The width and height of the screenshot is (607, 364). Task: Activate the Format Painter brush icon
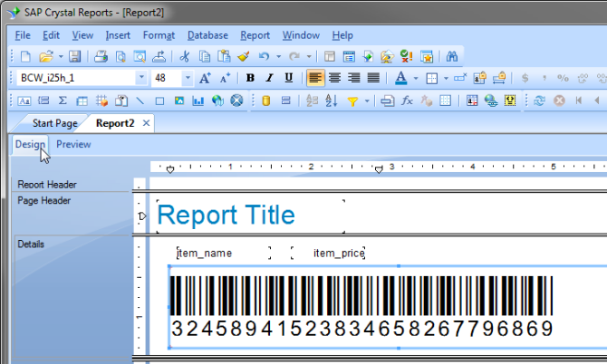(244, 57)
